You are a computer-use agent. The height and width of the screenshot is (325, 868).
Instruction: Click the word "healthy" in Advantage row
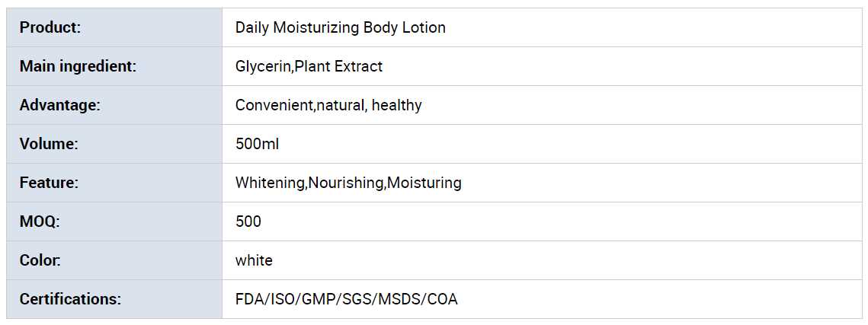point(396,106)
